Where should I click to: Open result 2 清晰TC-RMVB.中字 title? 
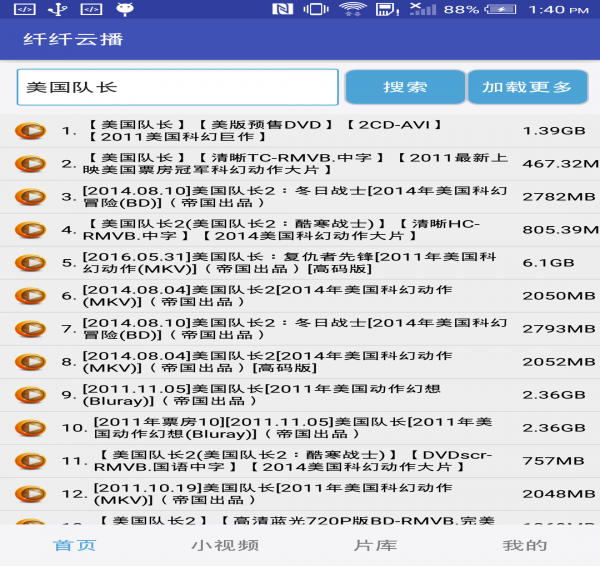[295, 164]
